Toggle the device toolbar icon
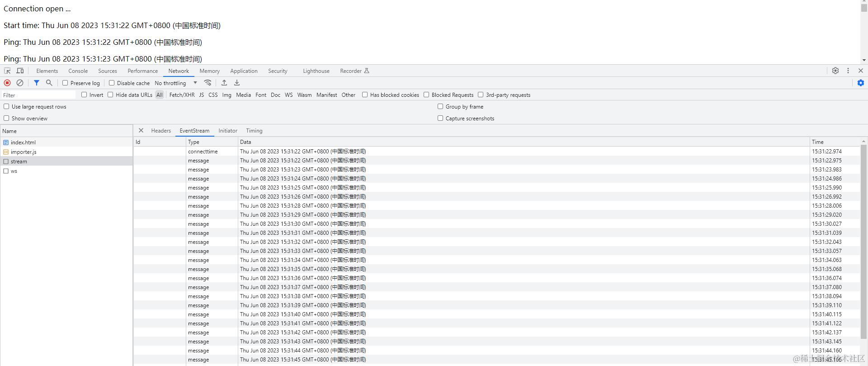Image resolution: width=868 pixels, height=366 pixels. [20, 71]
